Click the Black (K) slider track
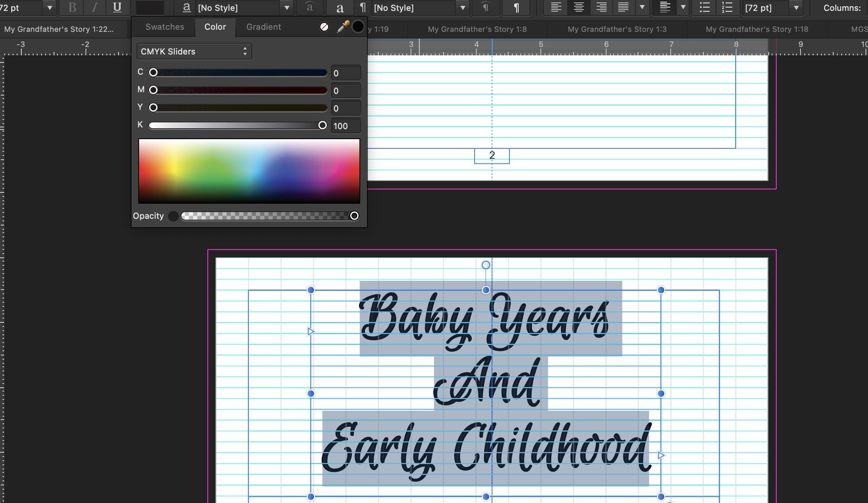Viewport: 868px width, 503px height. [238, 125]
